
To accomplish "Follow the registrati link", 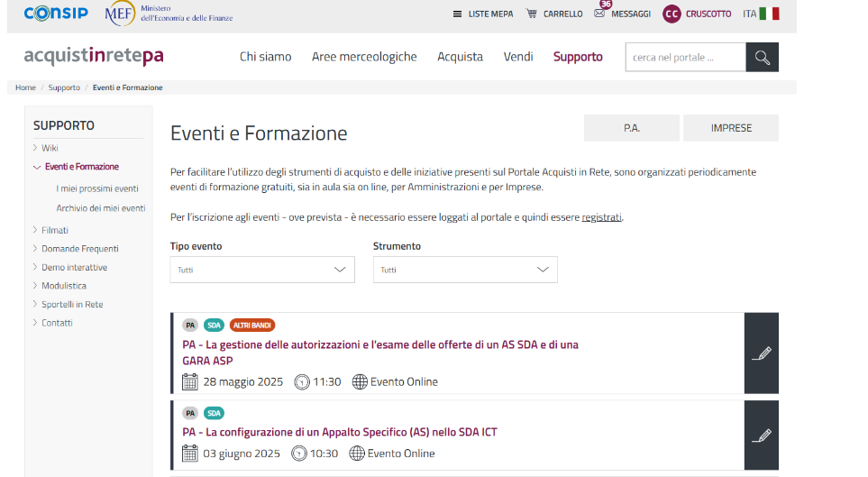I will (601, 217).
